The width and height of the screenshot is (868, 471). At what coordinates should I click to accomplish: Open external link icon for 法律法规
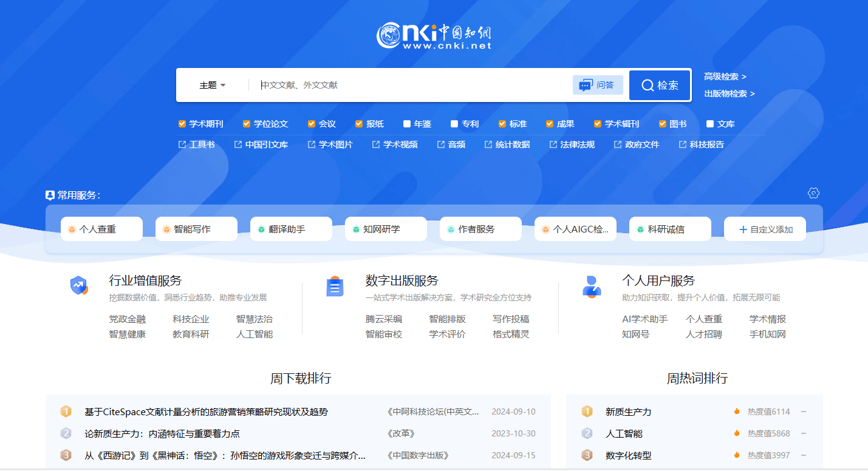coord(553,144)
